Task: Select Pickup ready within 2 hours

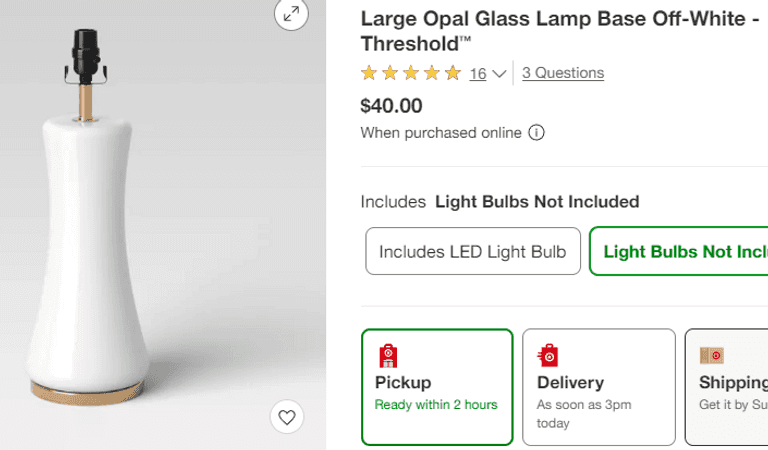Action: point(437,386)
